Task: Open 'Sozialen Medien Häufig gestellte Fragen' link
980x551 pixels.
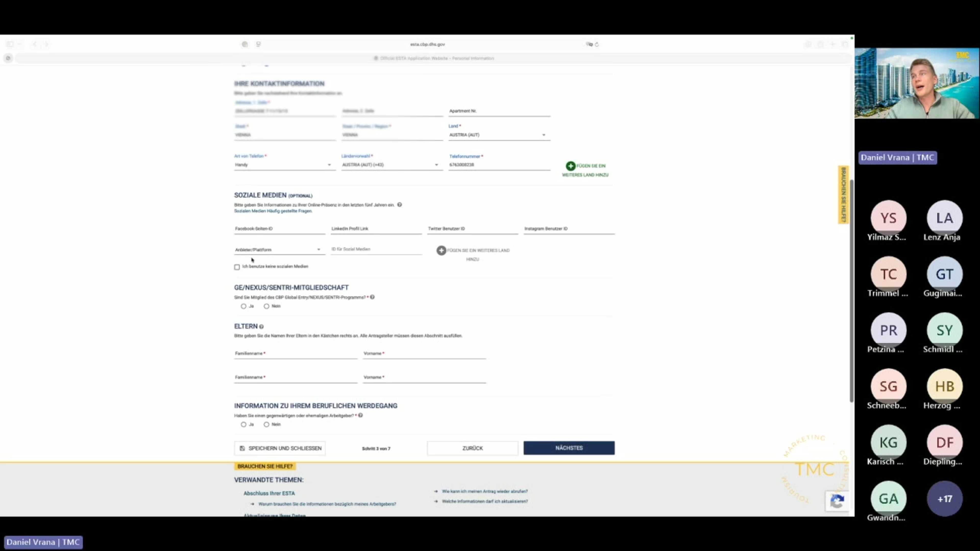Action: click(x=273, y=211)
